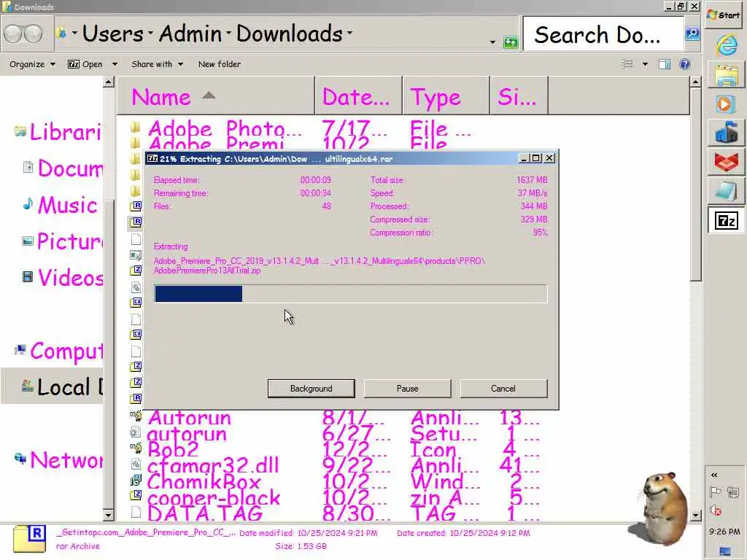747x560 pixels.
Task: Select the lowercase autorun setup file
Action: pyautogui.click(x=187, y=433)
